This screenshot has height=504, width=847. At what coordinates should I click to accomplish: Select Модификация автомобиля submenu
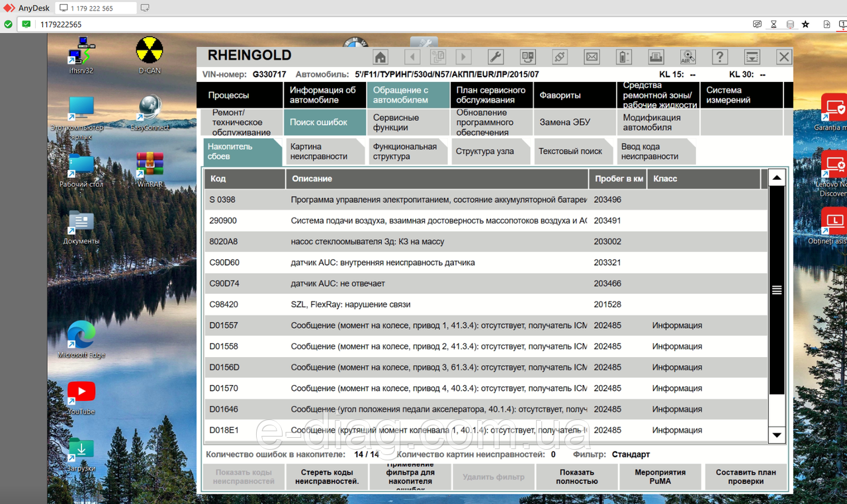658,122
